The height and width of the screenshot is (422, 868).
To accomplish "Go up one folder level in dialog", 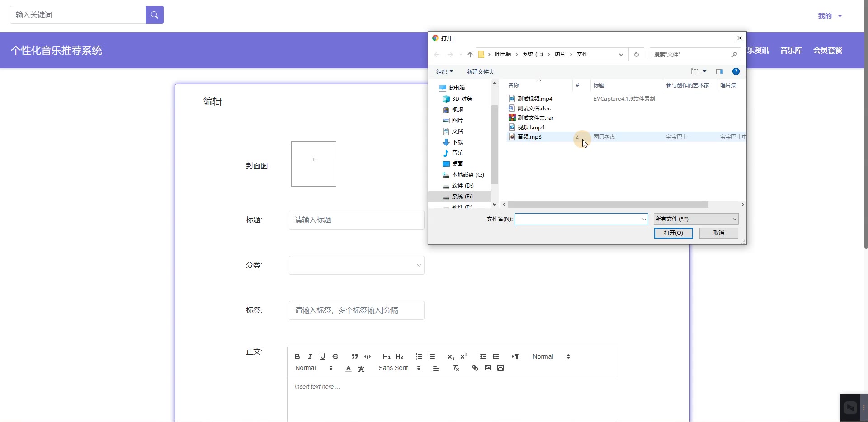I will [x=470, y=55].
